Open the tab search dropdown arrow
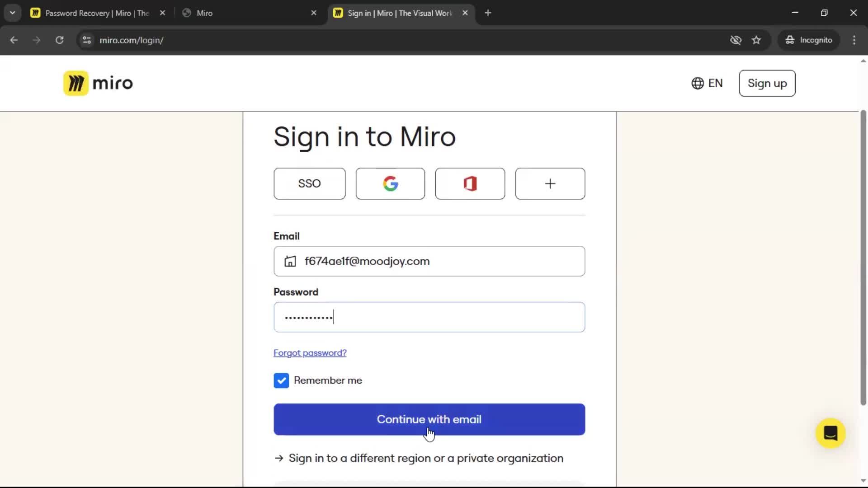 coord(13,13)
